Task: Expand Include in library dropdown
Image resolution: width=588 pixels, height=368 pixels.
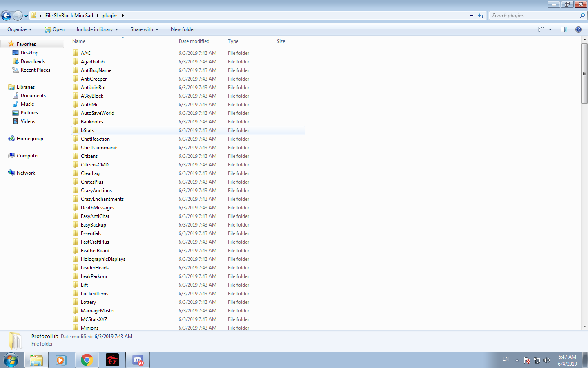Action: (x=97, y=29)
